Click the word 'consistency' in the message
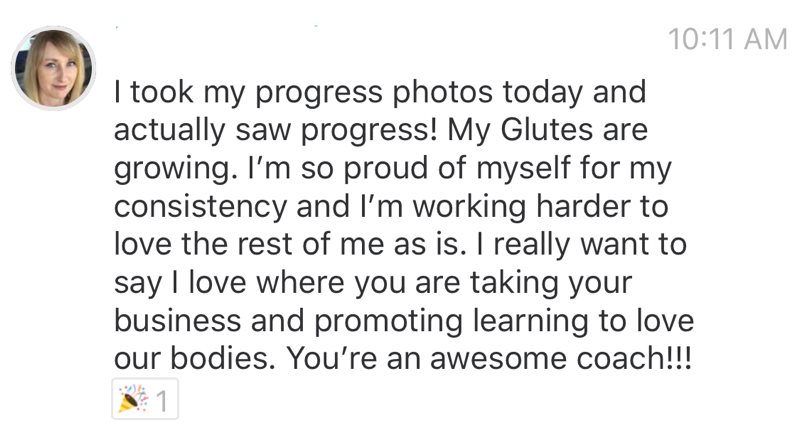 coord(201,208)
